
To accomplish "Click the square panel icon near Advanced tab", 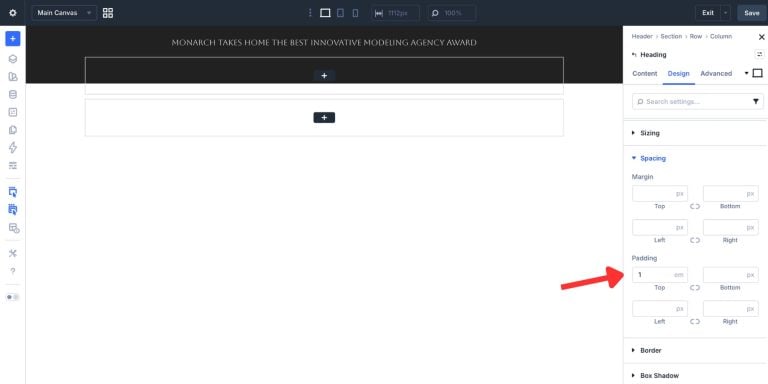I will click(758, 73).
